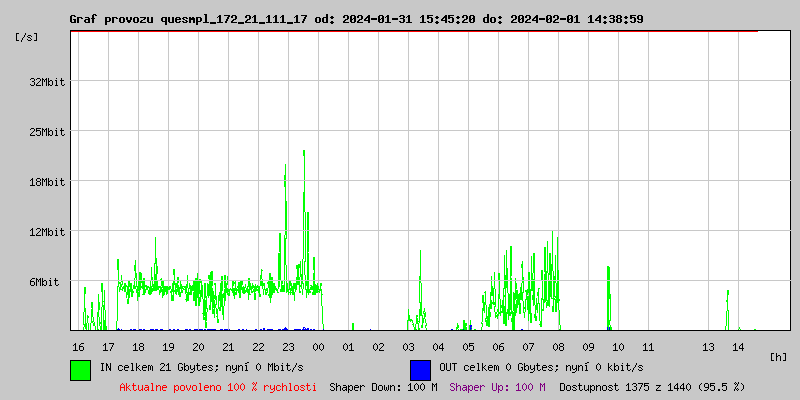The image size is (800, 400).
Task: Click the 25Mbit y-axis label
Action: tap(47, 132)
